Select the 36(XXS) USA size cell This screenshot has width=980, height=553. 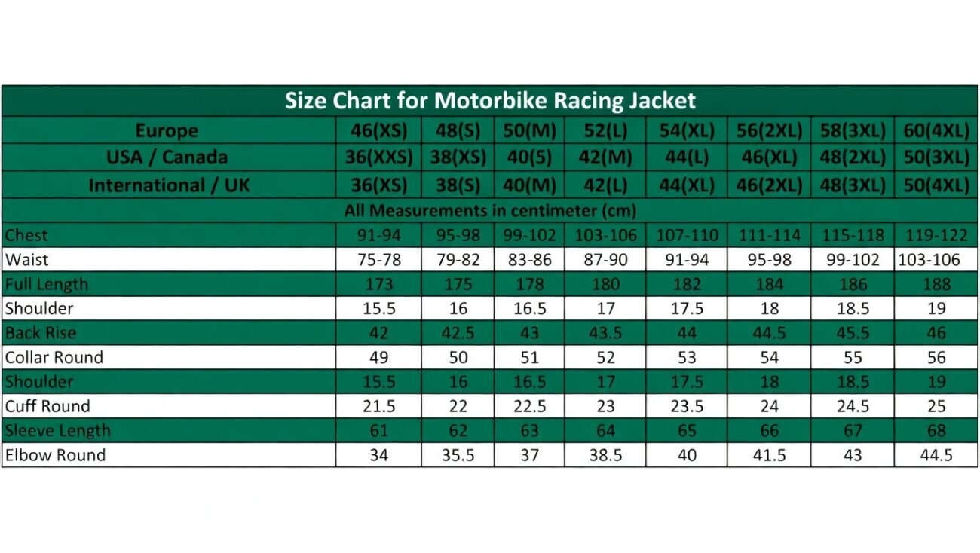tap(378, 157)
